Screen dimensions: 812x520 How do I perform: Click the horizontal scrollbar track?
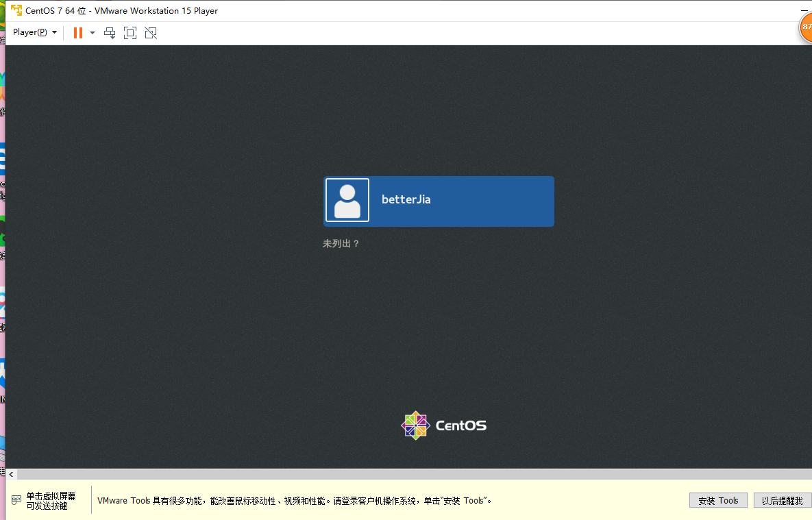[x=415, y=474]
